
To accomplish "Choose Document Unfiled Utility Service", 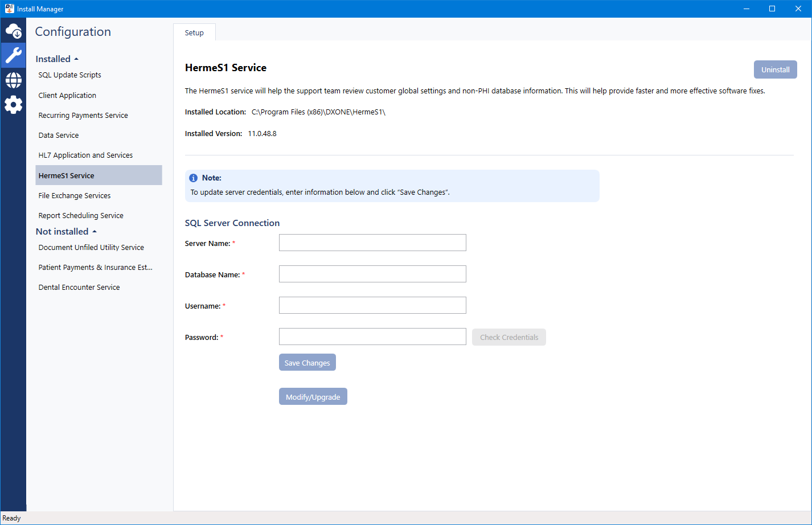I will (91, 248).
